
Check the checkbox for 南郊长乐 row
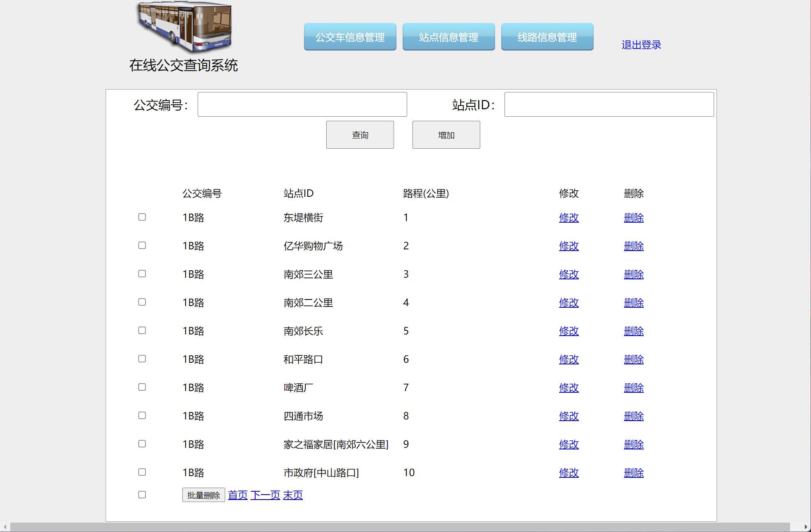[142, 330]
